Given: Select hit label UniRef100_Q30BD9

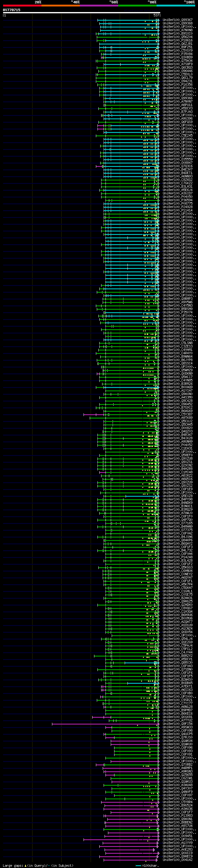Looking at the screenshot, I should pos(177,57).
